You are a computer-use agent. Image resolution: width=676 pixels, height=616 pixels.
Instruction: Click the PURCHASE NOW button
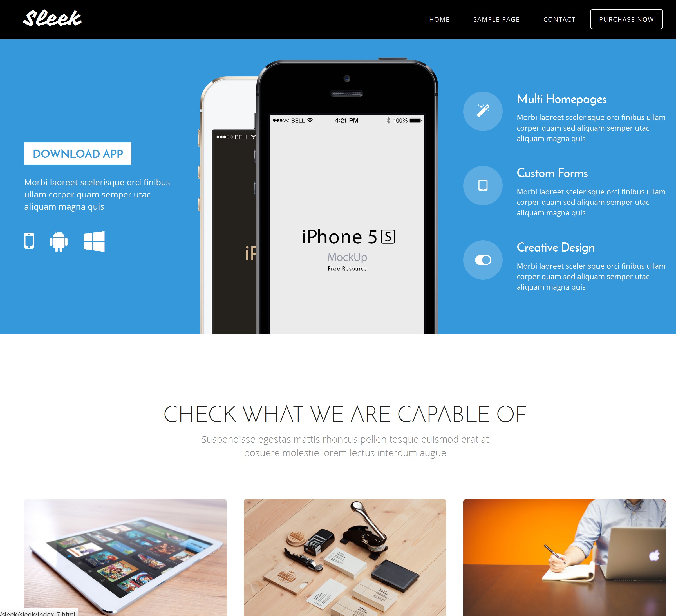626,19
